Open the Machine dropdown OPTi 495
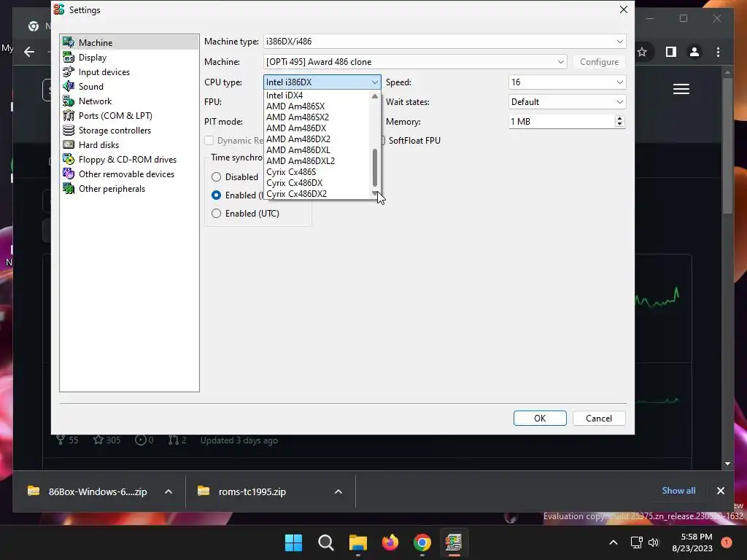This screenshot has width=747, height=560. point(415,62)
